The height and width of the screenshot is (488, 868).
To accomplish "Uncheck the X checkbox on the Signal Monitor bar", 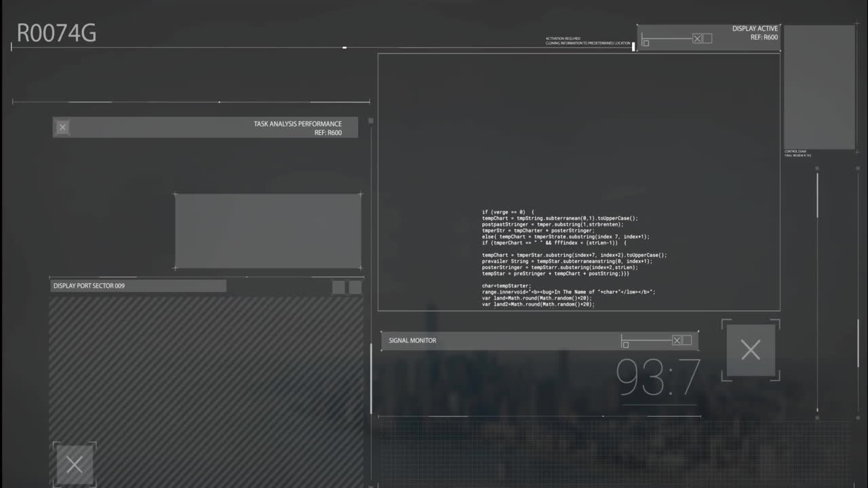I will pyautogui.click(x=677, y=340).
